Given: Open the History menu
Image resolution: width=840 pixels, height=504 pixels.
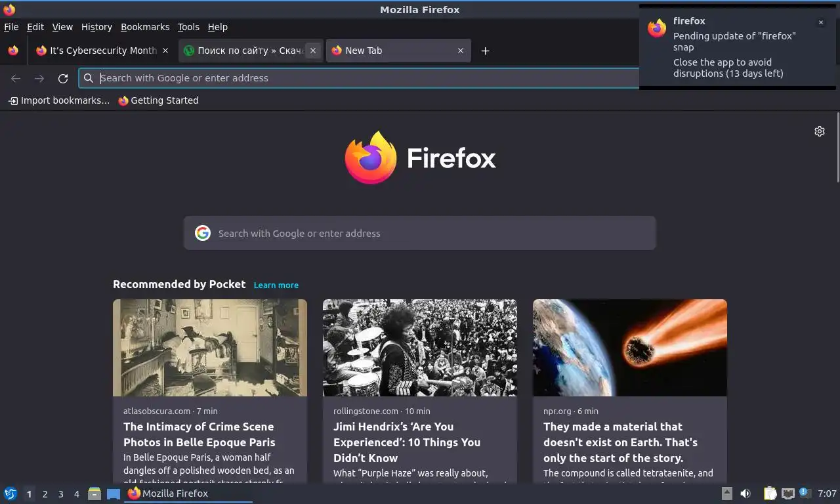Looking at the screenshot, I should click(96, 27).
